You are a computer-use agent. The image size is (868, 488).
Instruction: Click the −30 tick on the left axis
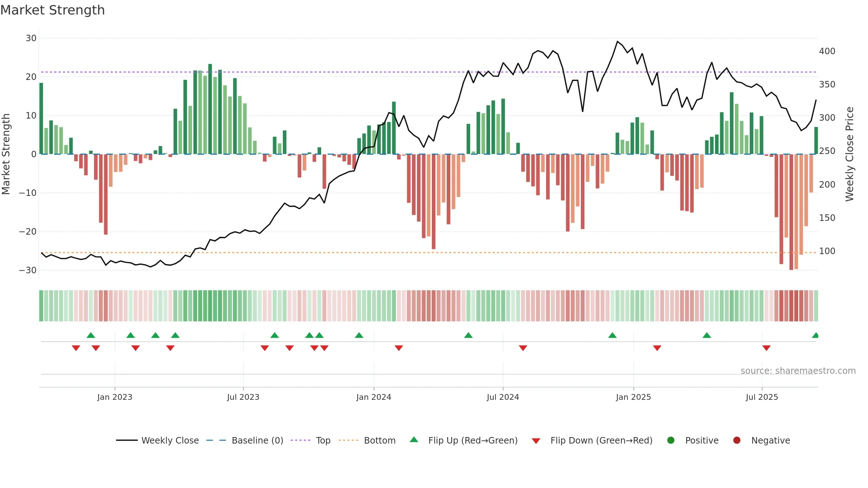point(28,270)
